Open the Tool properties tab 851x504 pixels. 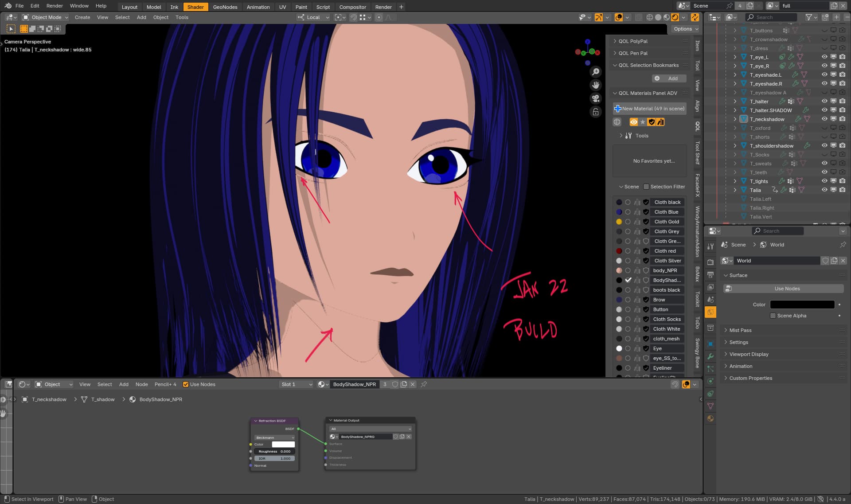(x=710, y=246)
